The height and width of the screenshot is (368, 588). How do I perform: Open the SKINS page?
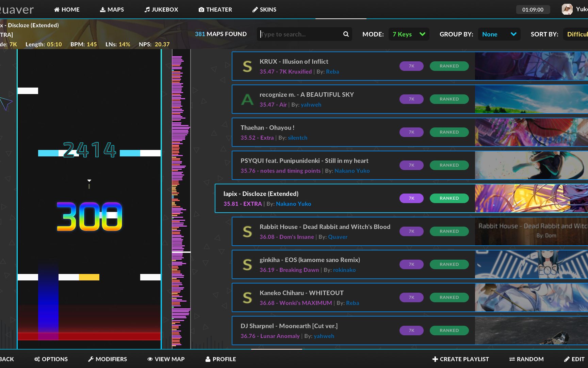click(264, 10)
